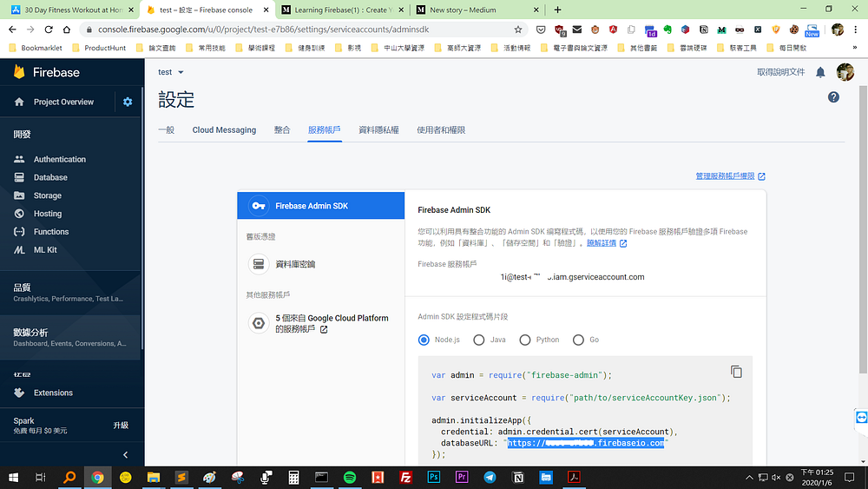
Task: Open Authentication from sidebar
Action: 59,159
